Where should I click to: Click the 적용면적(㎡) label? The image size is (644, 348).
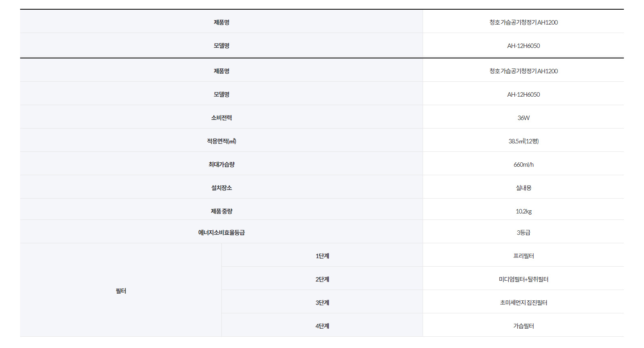click(x=221, y=140)
